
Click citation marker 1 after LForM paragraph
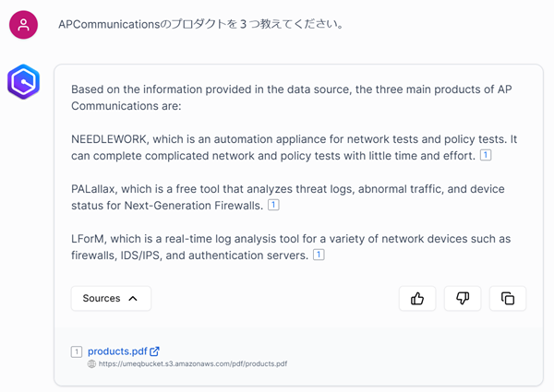(x=319, y=255)
